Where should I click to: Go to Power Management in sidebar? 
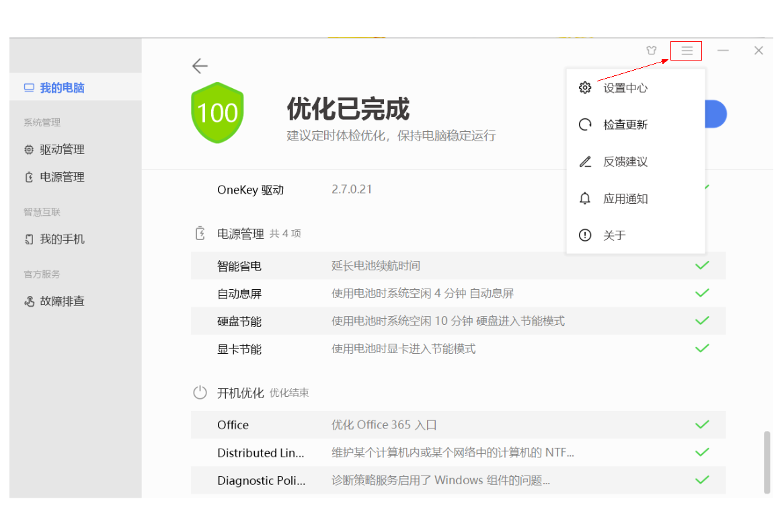point(62,178)
